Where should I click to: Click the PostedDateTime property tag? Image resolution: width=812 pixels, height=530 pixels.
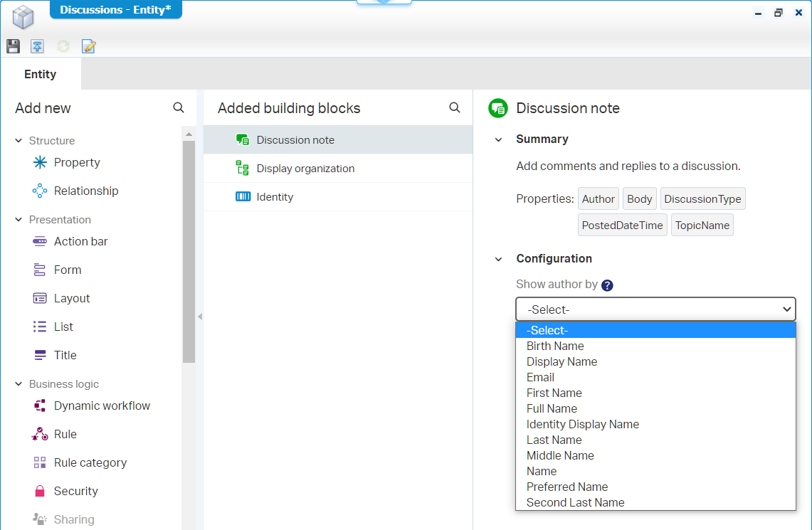[x=622, y=226]
